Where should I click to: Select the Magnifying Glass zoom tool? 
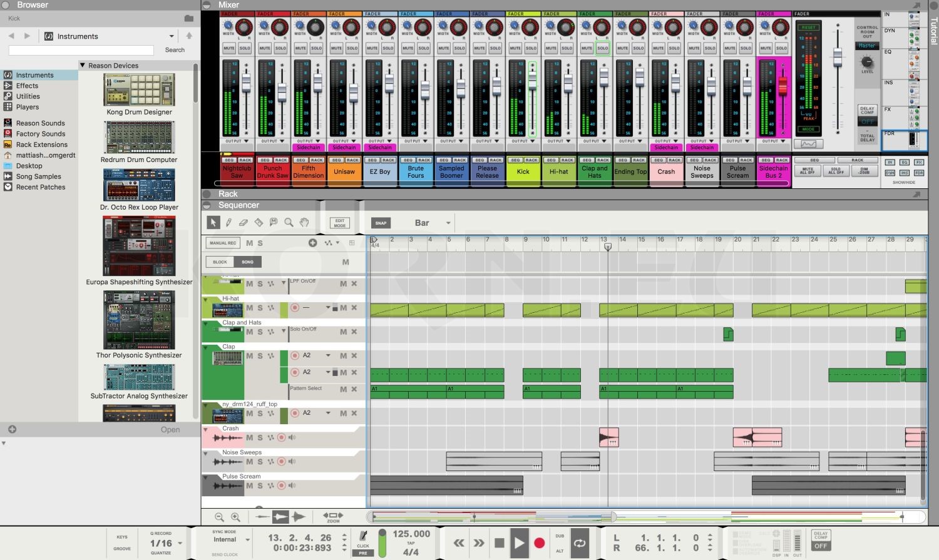[x=289, y=222]
